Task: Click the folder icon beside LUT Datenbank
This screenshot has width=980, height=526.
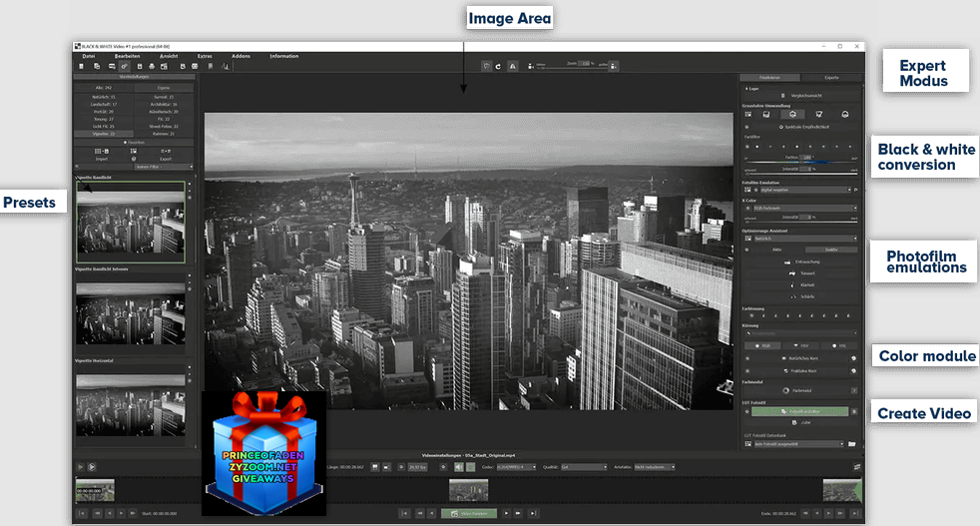Action: point(852,444)
